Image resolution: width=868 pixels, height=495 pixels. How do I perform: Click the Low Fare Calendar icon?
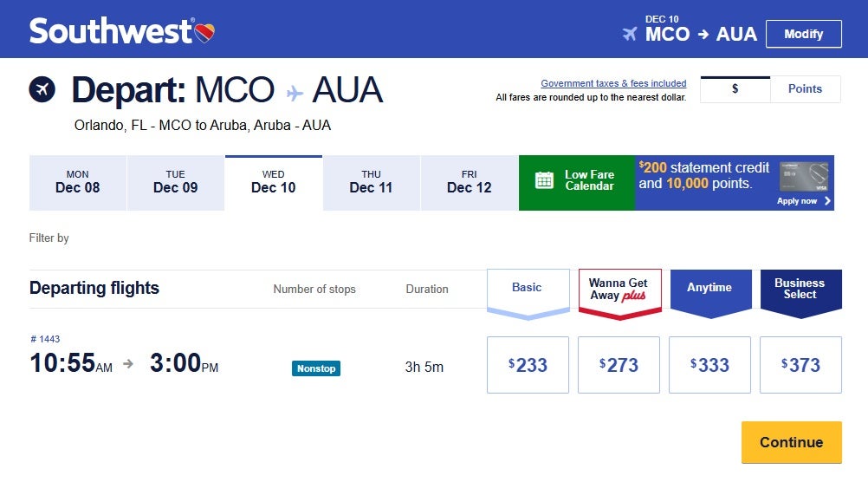click(544, 180)
